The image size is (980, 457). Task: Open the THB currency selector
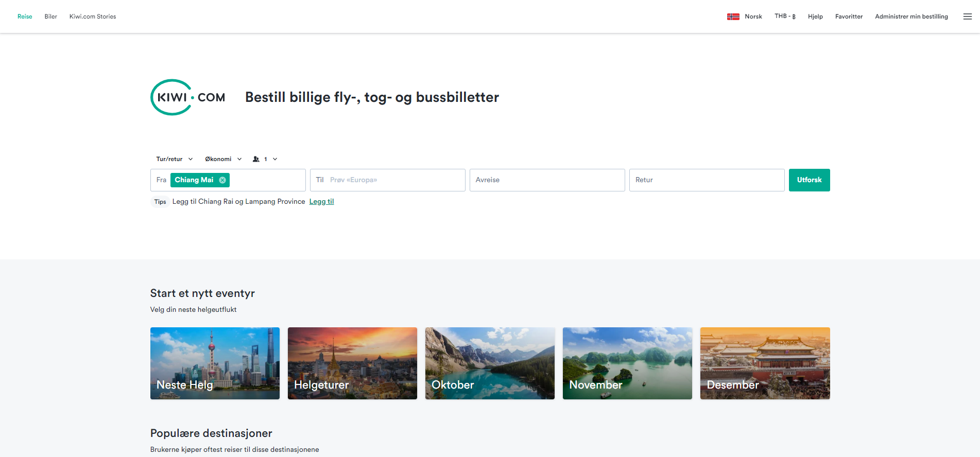(785, 16)
